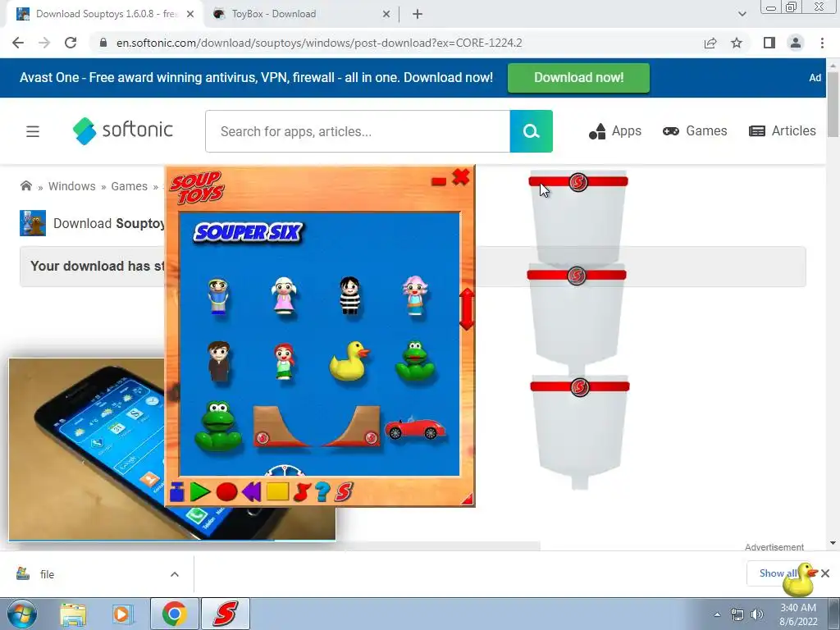Open Chrome from the taskbar

coord(174,614)
